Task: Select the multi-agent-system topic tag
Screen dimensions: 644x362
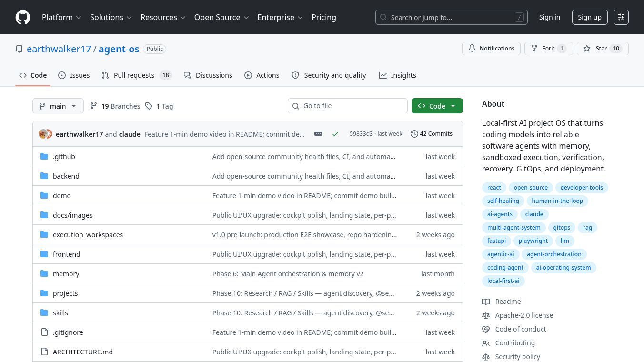Action: pyautogui.click(x=513, y=228)
